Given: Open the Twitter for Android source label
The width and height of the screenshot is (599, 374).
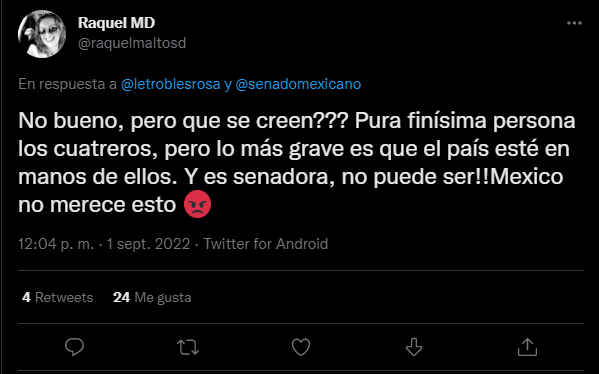Looking at the screenshot, I should coord(266,244).
